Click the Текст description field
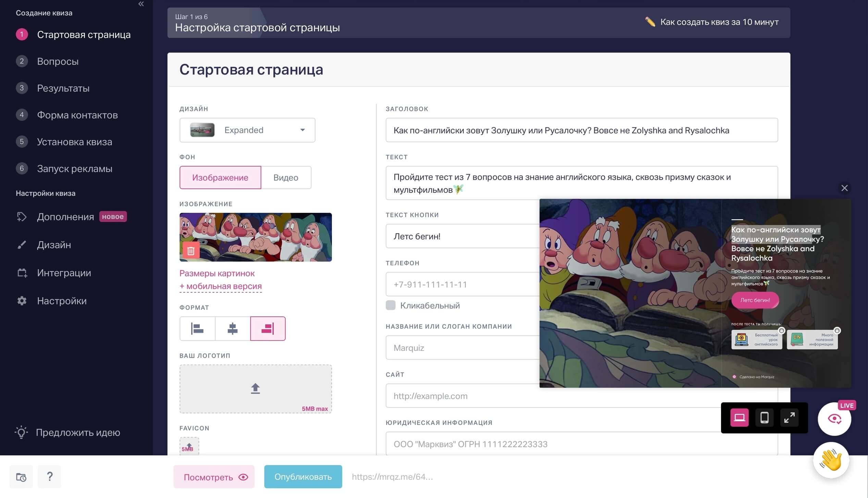This screenshot has width=868, height=498. 582,183
